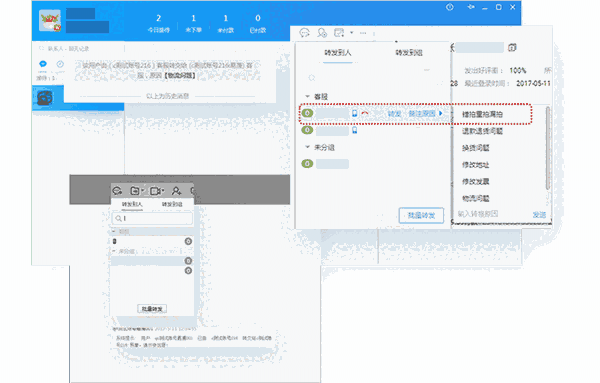Click the transfer chat icon in the enlarged toolbar
600x383 pixels.
point(305,33)
